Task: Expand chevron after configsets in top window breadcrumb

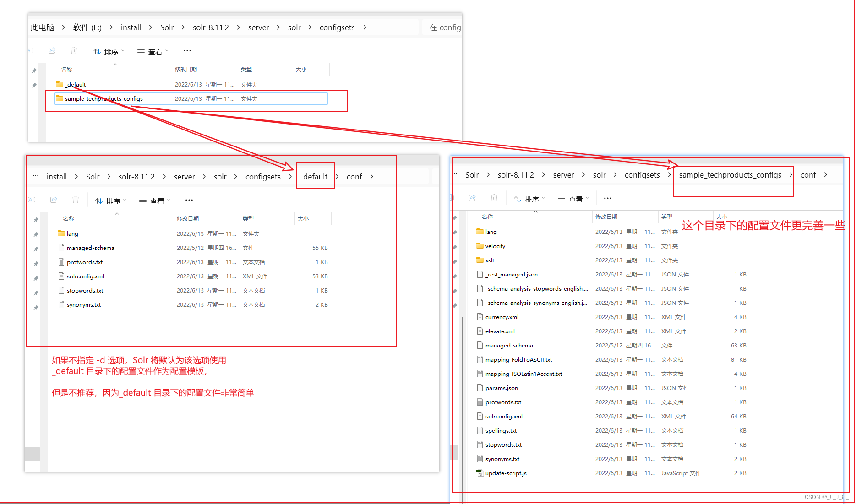Action: [x=365, y=27]
